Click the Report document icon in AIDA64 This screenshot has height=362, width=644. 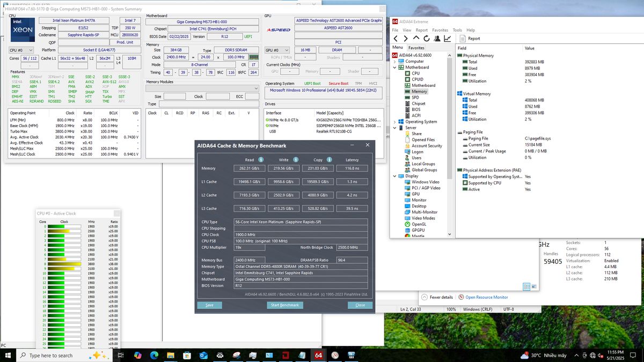point(462,38)
